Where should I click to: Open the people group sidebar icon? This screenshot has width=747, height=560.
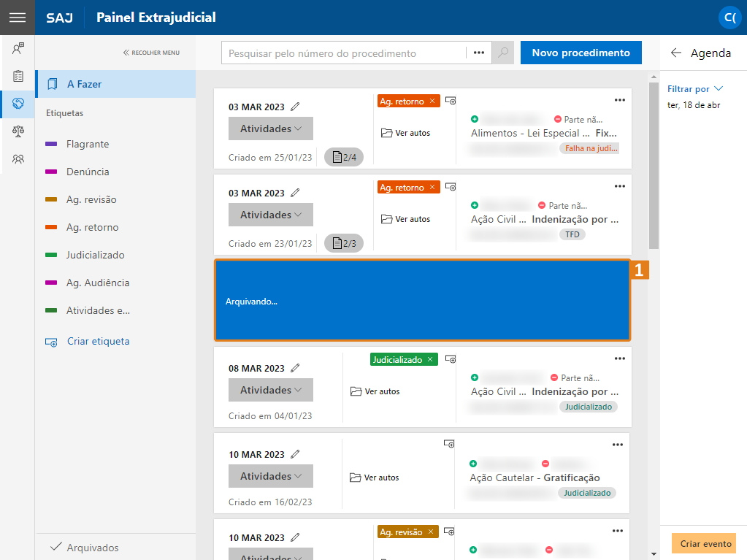18,158
